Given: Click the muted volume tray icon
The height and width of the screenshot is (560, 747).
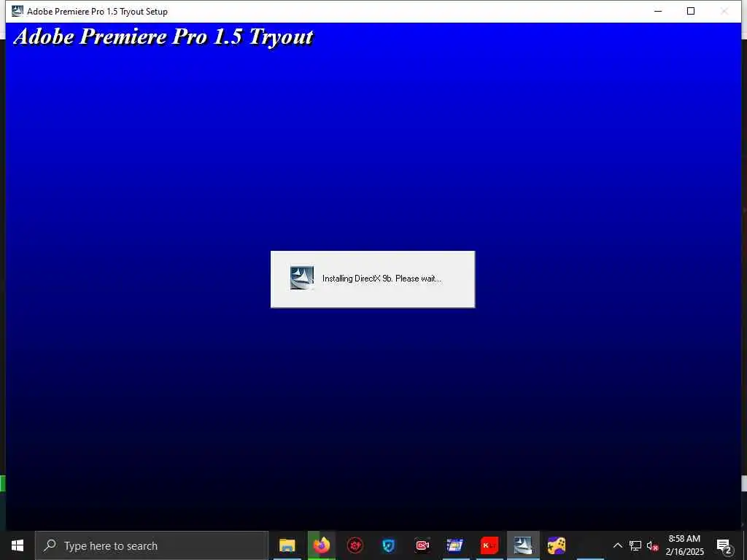Looking at the screenshot, I should pyautogui.click(x=652, y=545).
